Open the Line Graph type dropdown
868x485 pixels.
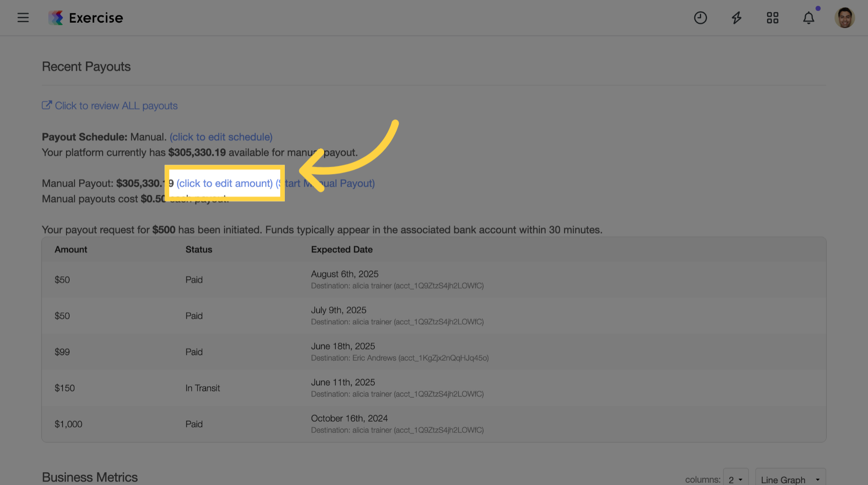click(791, 479)
